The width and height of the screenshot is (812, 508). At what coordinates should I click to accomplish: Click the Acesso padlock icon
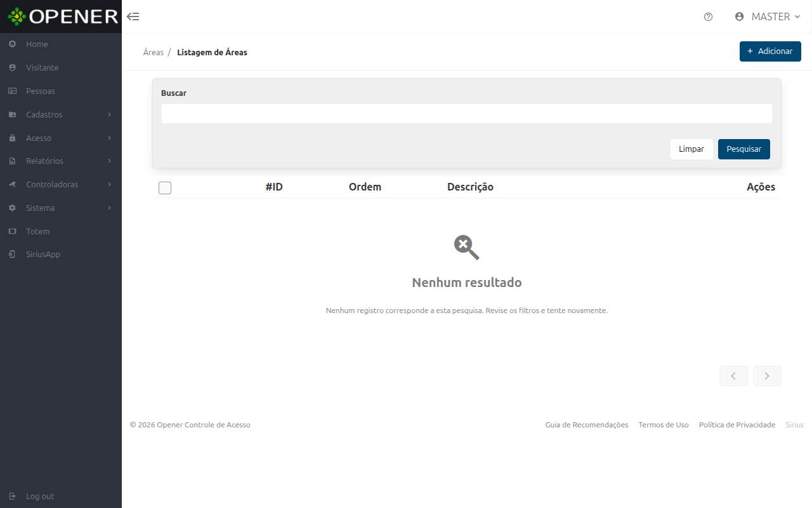pyautogui.click(x=12, y=138)
